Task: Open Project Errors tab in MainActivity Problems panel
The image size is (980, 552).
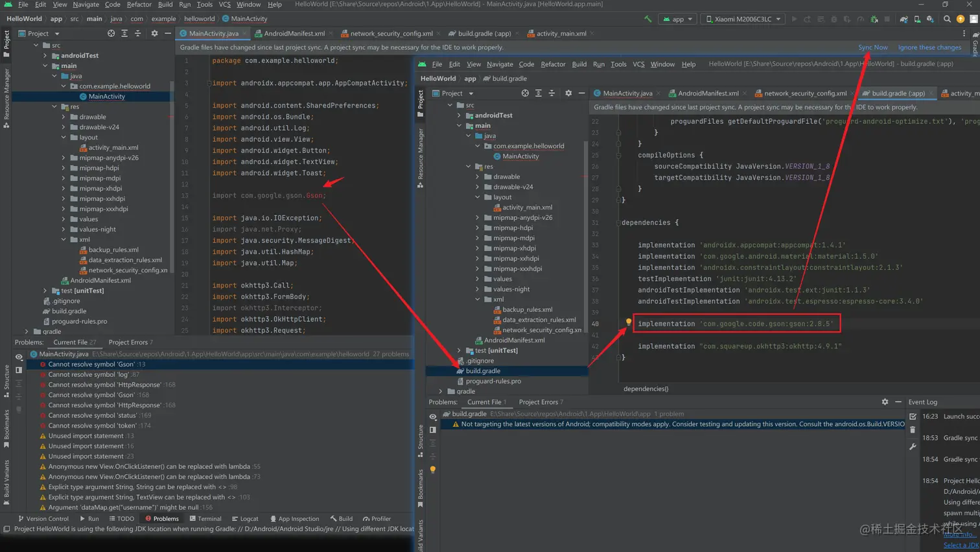Action: (130, 342)
